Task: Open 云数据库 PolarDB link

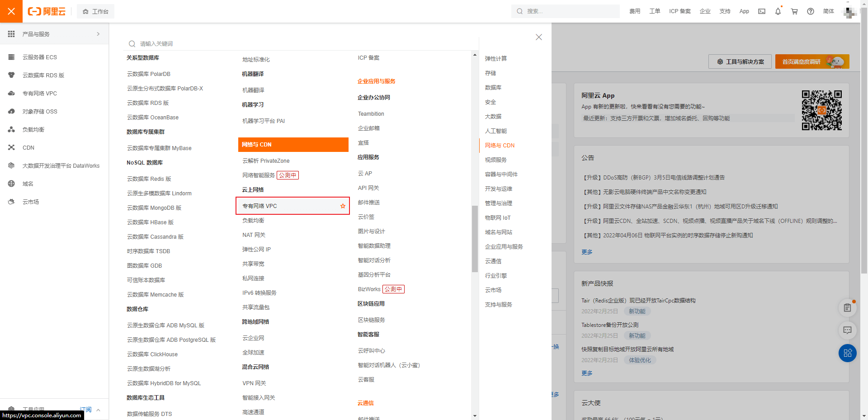Action: click(x=149, y=74)
